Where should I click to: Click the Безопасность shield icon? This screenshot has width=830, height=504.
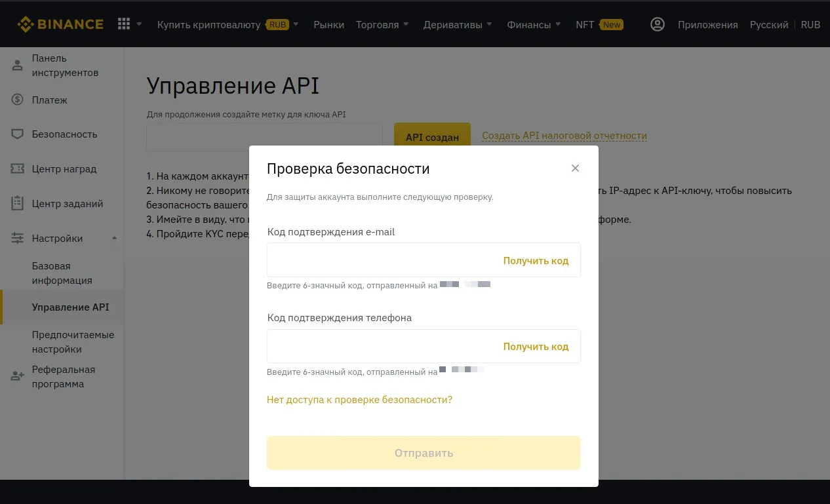coord(16,134)
